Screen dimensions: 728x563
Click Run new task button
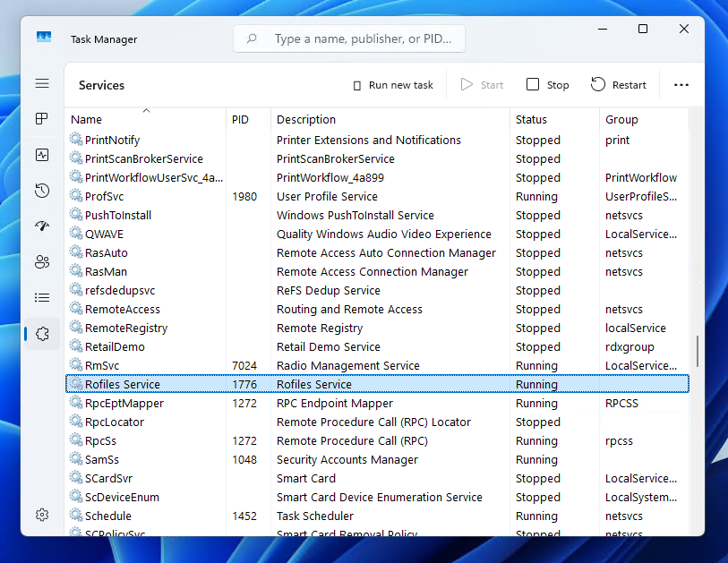point(393,85)
